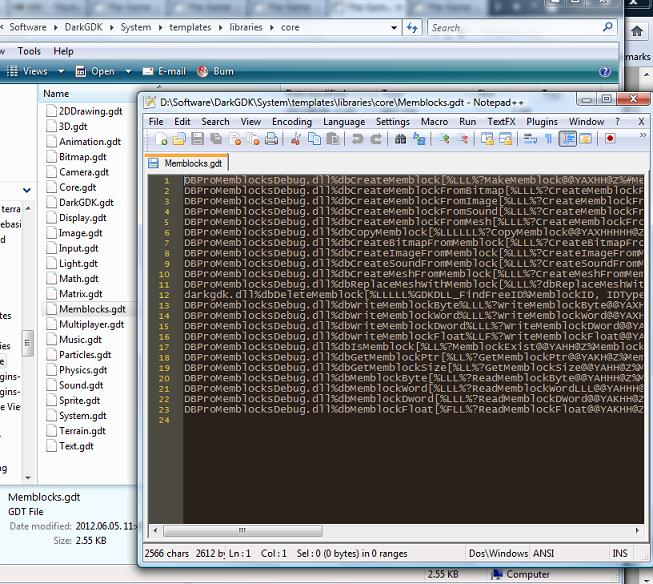Click the E-mail button in Explorer
653x584 pixels.
(x=164, y=72)
